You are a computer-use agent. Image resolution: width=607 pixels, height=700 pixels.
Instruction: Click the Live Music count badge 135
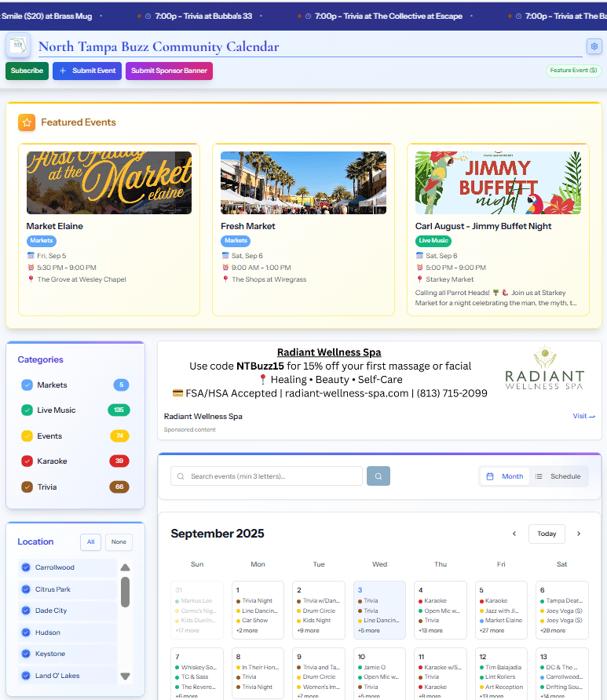click(x=119, y=410)
